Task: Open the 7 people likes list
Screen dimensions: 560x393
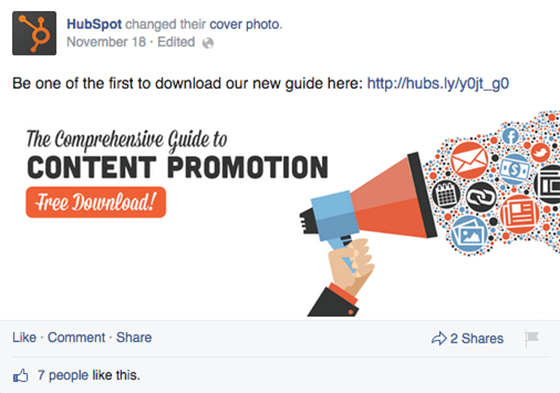Action: [x=63, y=375]
